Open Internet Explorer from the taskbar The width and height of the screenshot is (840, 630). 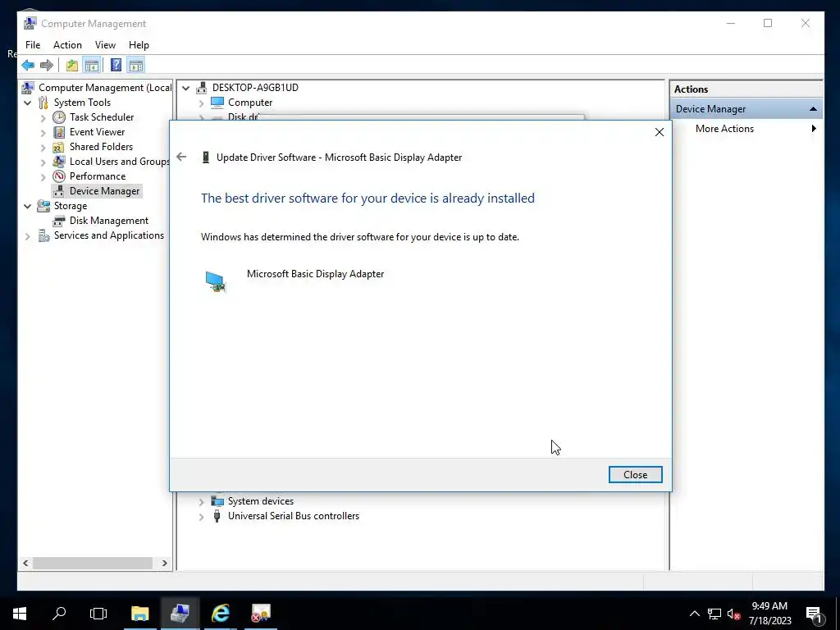[x=220, y=614]
